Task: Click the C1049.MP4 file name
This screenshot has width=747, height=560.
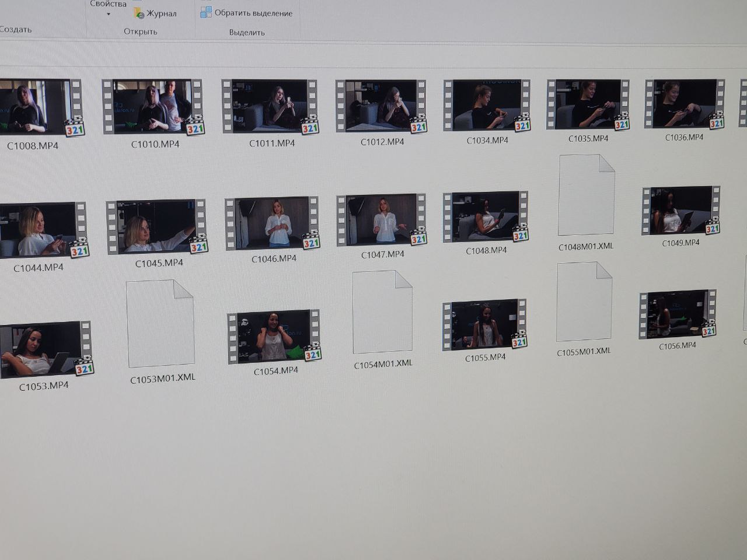Action: 680,243
